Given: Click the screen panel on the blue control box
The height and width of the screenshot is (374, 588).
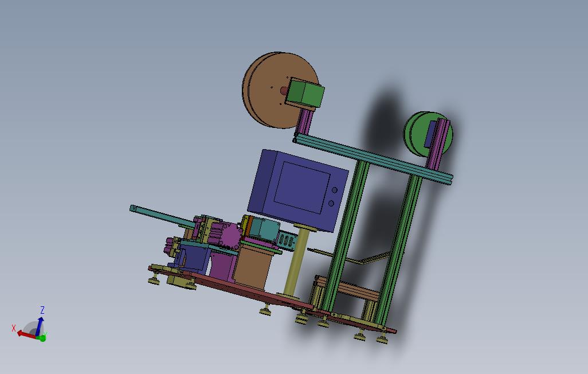Looking at the screenshot, I should tap(302, 187).
